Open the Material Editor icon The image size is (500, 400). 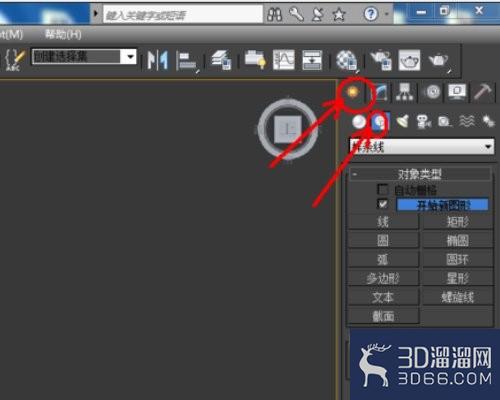pyautogui.click(x=347, y=60)
